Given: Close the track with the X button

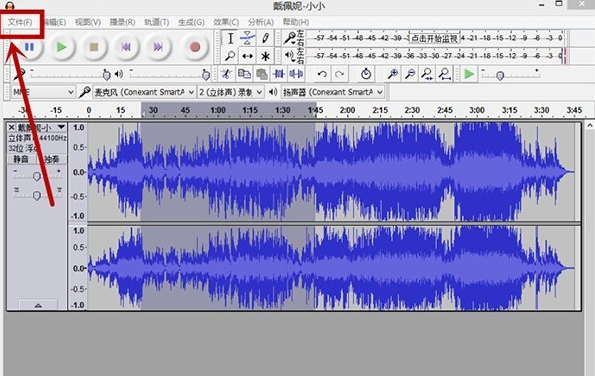Looking at the screenshot, I should pyautogui.click(x=11, y=127).
